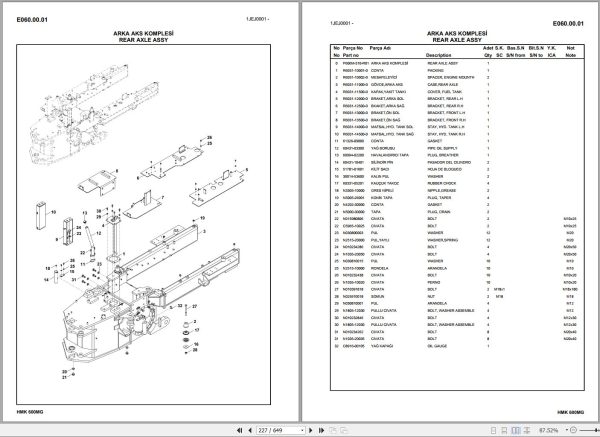Click the Note column header
The height and width of the screenshot is (437, 600).
click(x=571, y=55)
